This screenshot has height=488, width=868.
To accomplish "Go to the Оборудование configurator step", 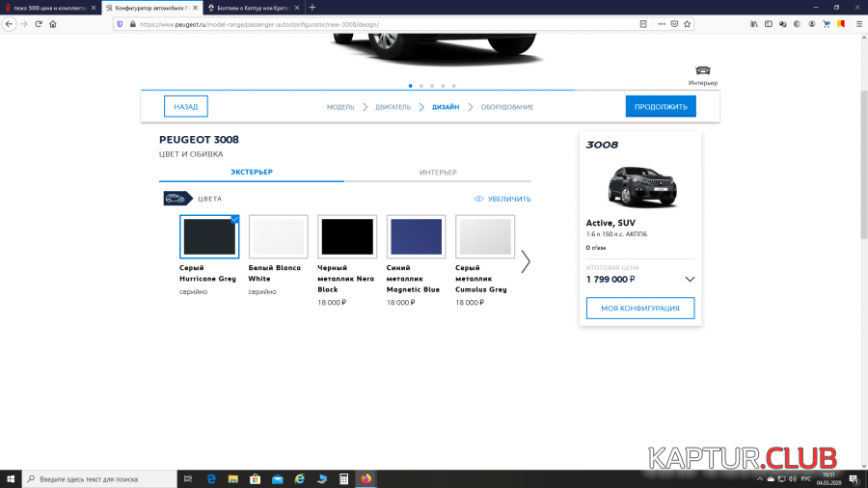I will click(507, 107).
